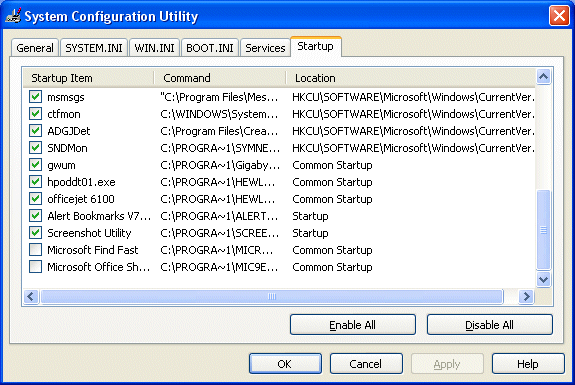Screen dimensions: 575x385
Task: Click command C:\WINDOWS\System...
Action: point(219,114)
